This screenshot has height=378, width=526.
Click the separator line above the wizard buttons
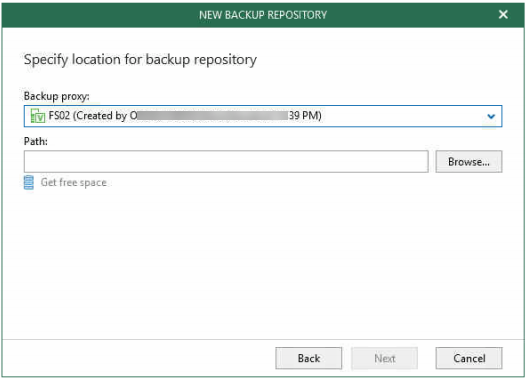[x=263, y=339]
